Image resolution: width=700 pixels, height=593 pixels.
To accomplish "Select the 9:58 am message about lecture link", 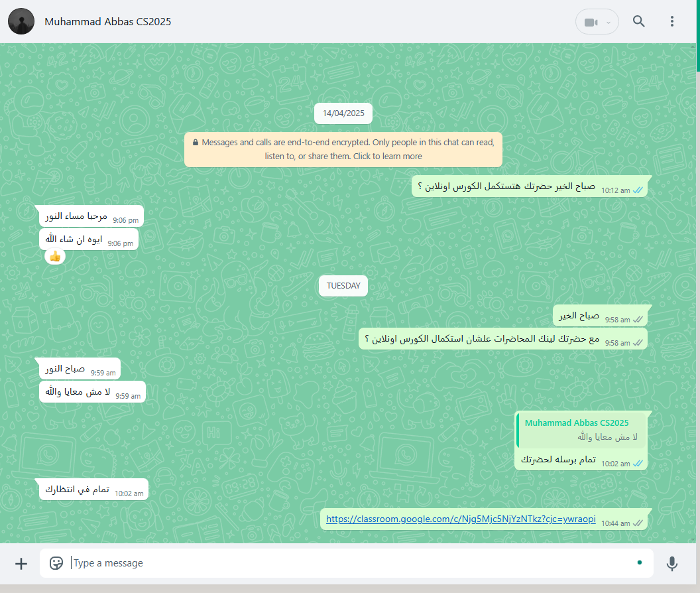I will (x=503, y=339).
